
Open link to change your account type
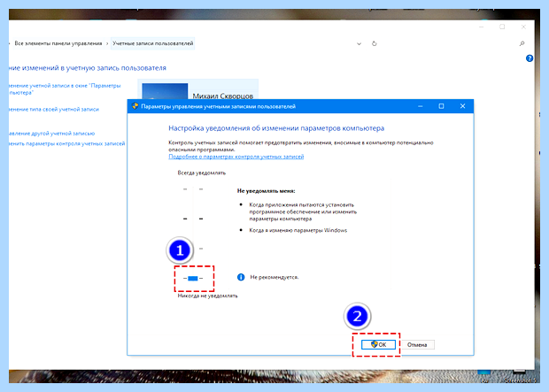click(54, 109)
